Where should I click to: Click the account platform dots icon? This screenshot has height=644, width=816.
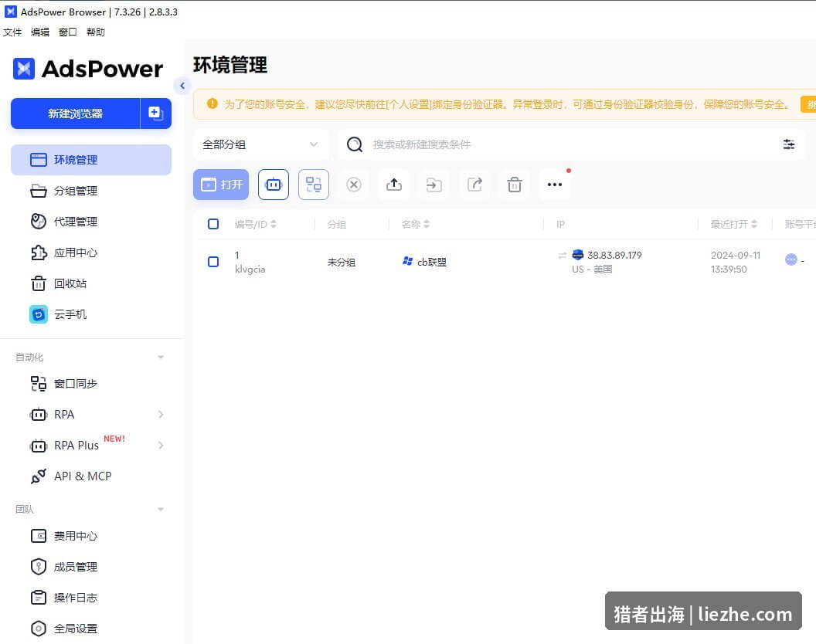point(791,259)
